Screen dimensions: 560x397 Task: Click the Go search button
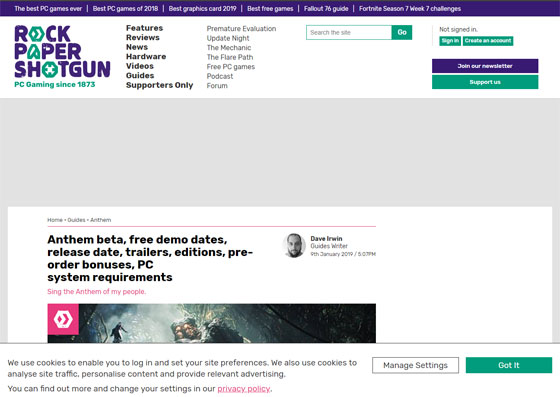(402, 32)
